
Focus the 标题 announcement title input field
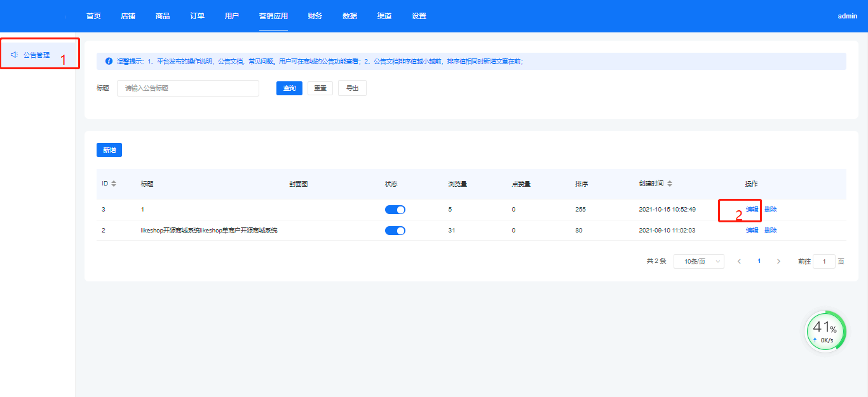point(188,88)
